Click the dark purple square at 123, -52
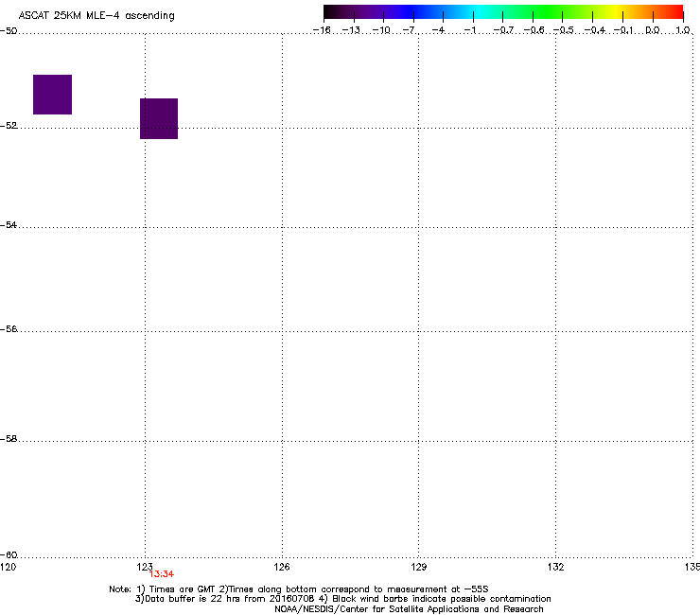The height and width of the screenshot is (615, 700). (159, 119)
